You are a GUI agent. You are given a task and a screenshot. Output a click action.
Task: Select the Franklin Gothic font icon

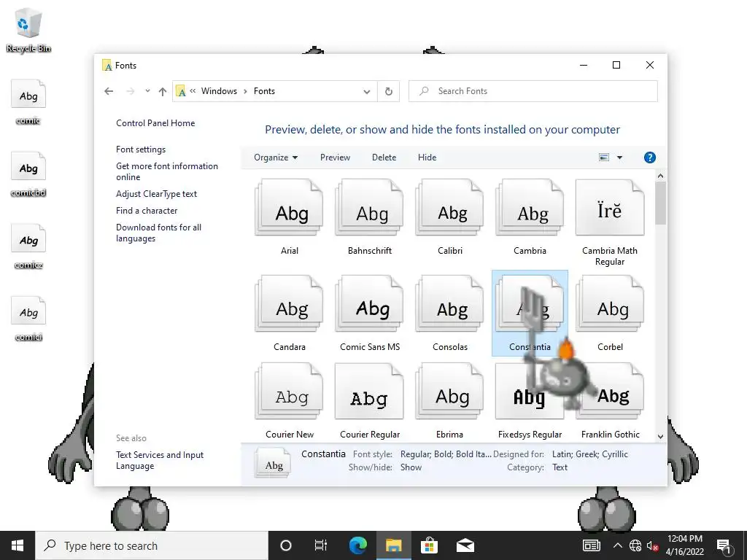tap(610, 392)
